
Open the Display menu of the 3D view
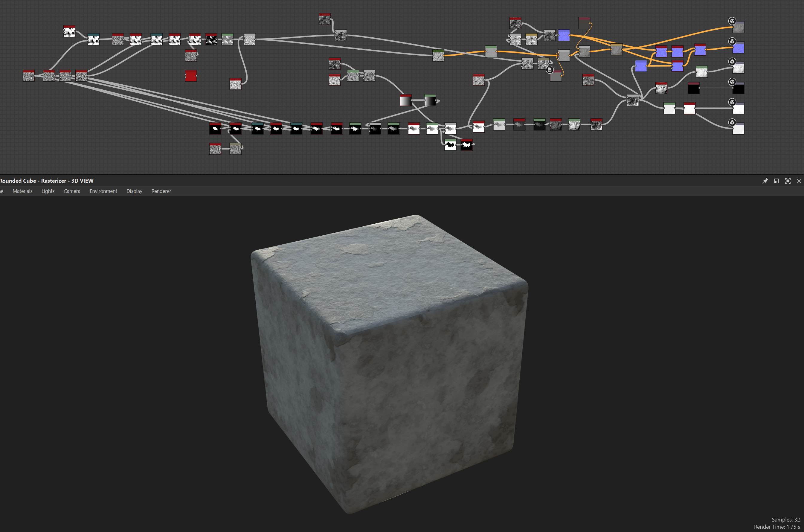click(x=134, y=191)
